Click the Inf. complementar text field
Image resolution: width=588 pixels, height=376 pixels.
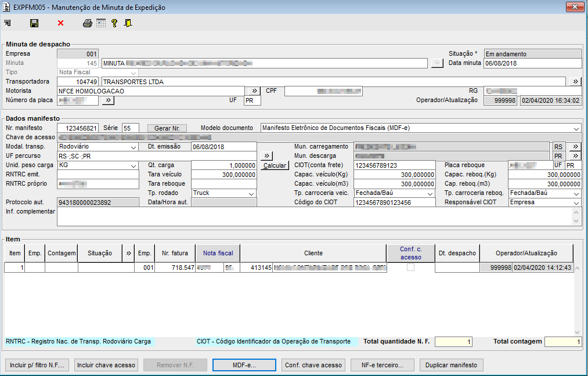click(313, 216)
